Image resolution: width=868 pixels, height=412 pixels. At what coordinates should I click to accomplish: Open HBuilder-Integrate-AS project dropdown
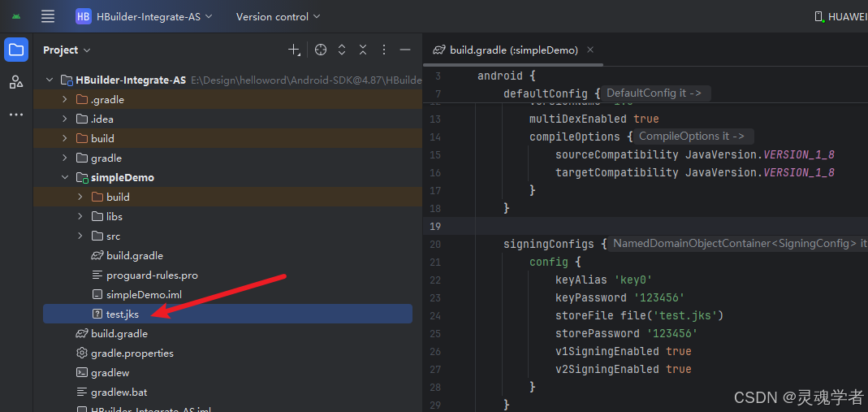coord(154,16)
